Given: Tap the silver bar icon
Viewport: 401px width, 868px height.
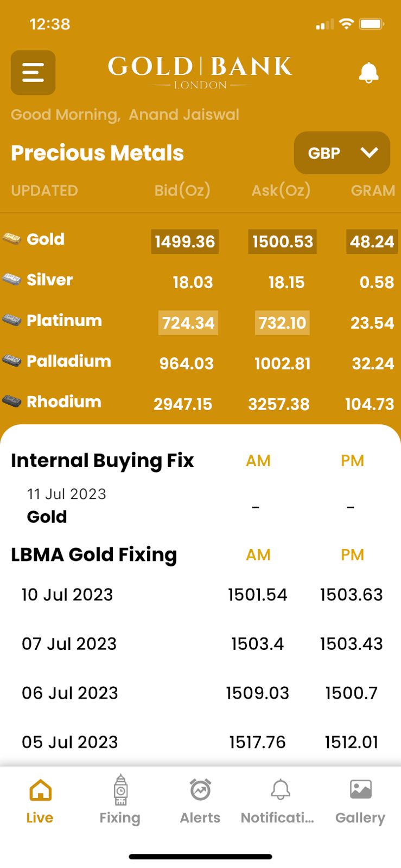Looking at the screenshot, I should [x=11, y=279].
